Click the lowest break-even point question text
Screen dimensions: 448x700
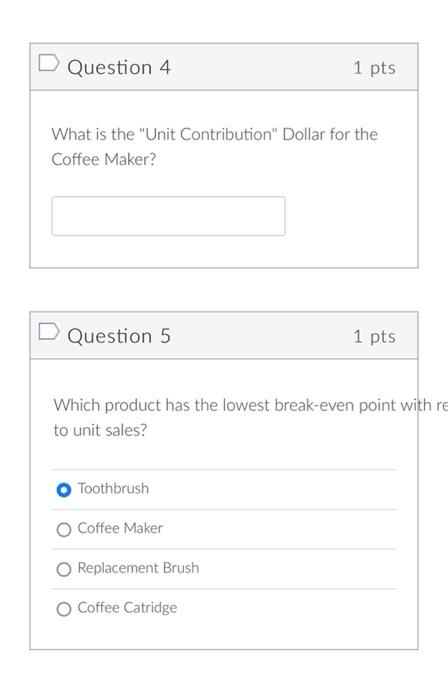(x=250, y=417)
